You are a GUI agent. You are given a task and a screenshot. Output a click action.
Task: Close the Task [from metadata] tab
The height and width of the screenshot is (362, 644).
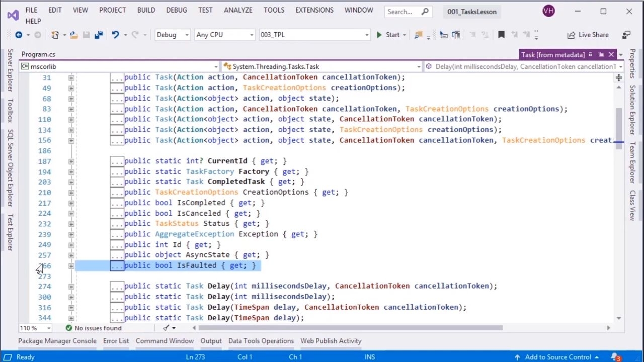coord(611,54)
